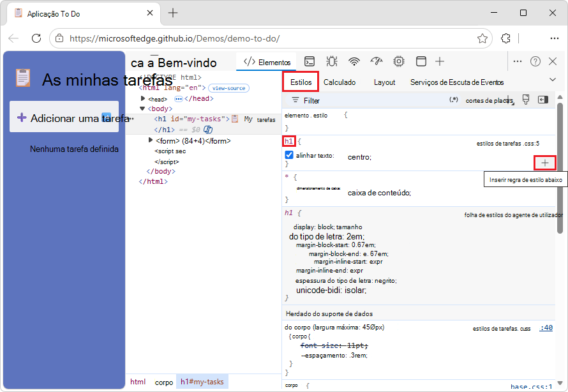Open the Application window icon tool
This screenshot has height=392, width=568.
click(x=421, y=61)
